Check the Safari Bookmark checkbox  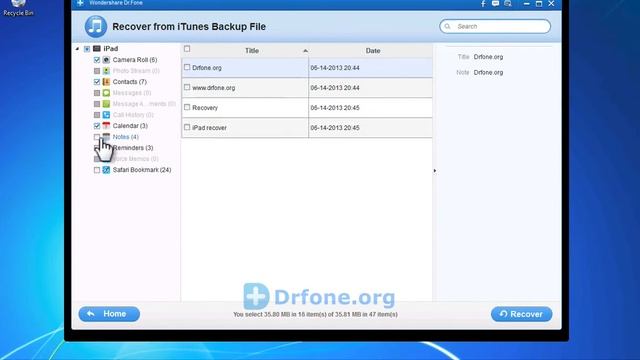(x=97, y=170)
